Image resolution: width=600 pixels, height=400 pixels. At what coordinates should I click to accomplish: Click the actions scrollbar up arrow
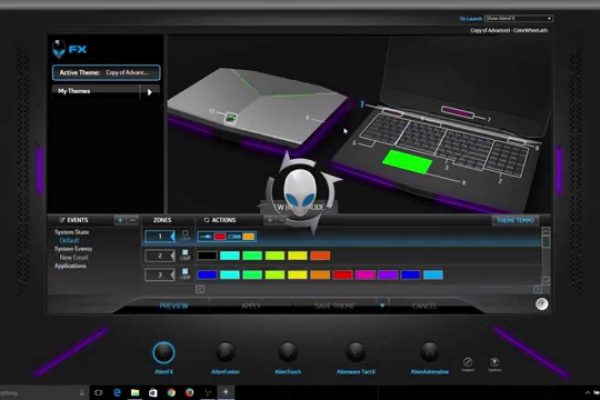[546, 231]
